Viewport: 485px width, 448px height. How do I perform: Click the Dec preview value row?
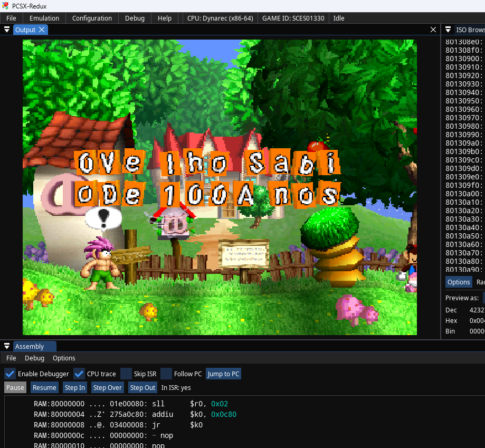[465, 310]
